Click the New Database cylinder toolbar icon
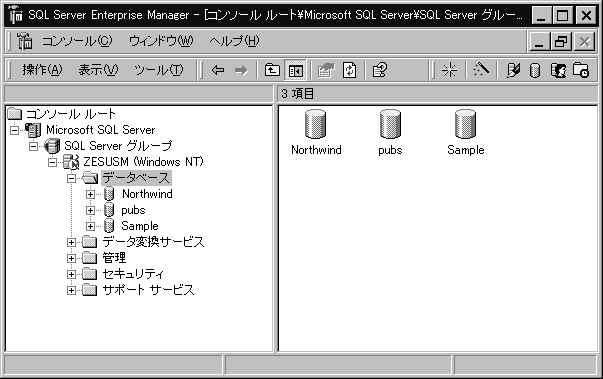 (x=535, y=70)
